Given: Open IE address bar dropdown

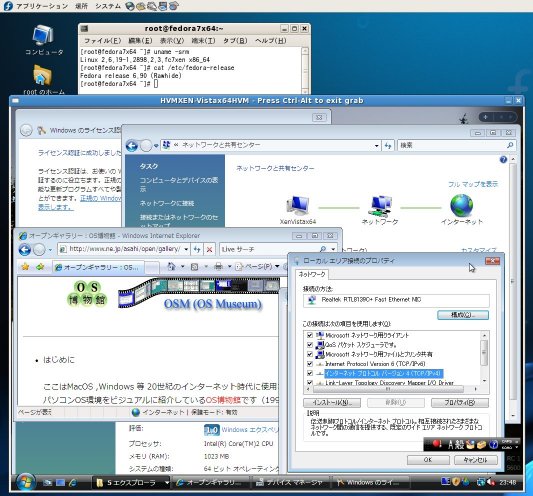Looking at the screenshot, I should click(186, 250).
